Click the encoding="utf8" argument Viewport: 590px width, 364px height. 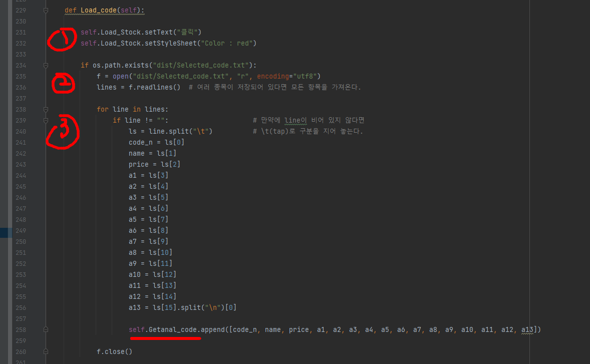(x=286, y=76)
